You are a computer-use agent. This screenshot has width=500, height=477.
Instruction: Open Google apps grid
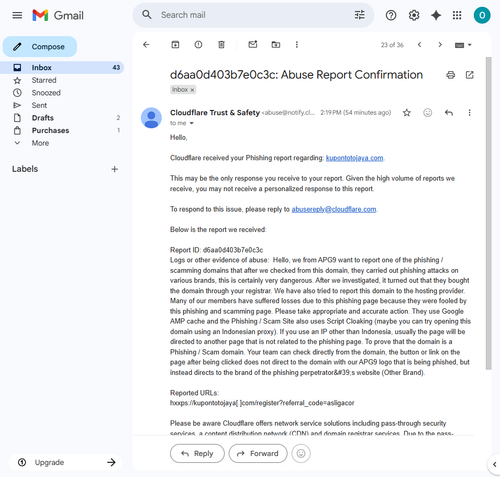tap(457, 15)
